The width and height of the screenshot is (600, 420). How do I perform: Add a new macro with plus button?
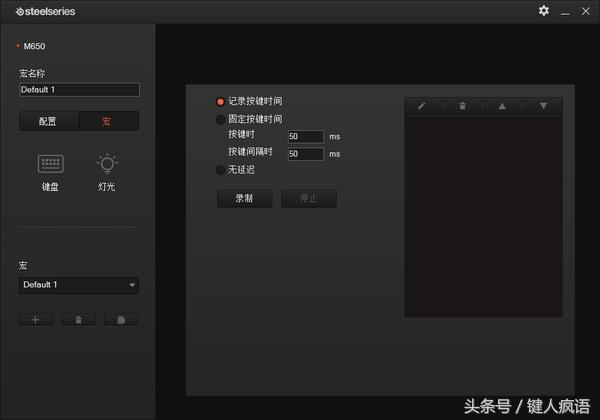tap(36, 320)
